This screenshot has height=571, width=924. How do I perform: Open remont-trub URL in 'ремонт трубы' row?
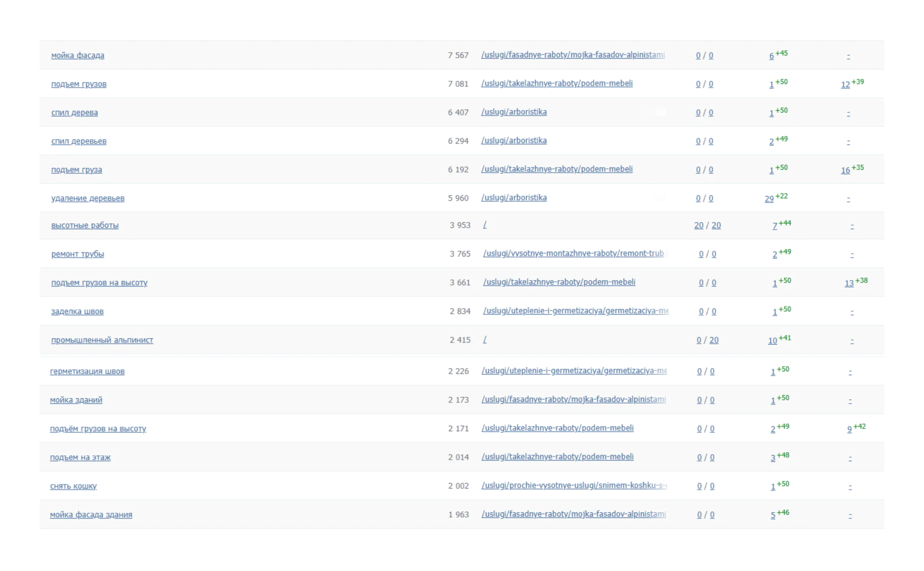pos(573,253)
